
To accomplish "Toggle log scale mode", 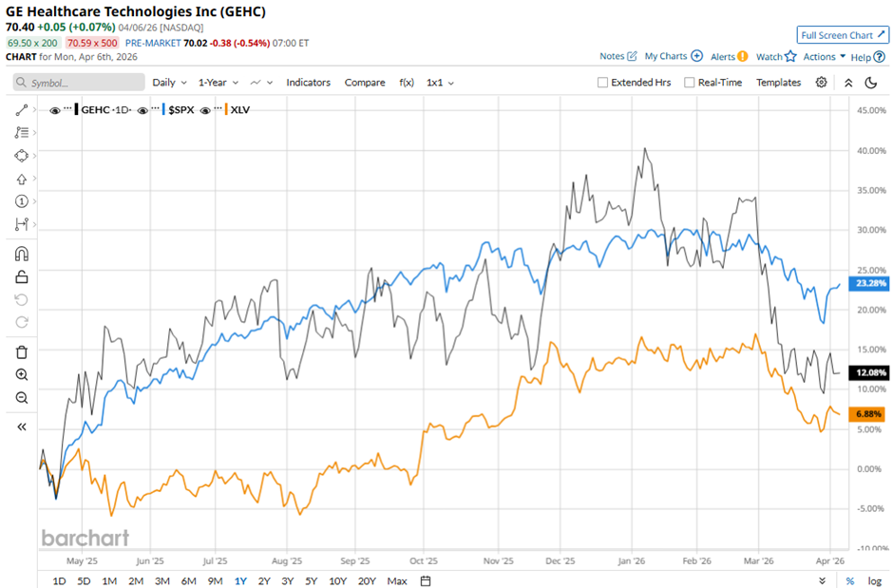I will (x=875, y=580).
